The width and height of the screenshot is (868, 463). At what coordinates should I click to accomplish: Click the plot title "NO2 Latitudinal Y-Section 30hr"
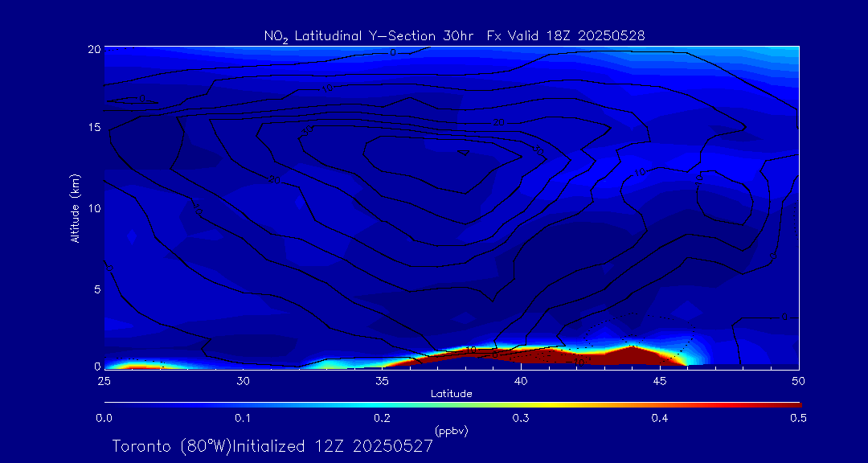[x=369, y=36]
